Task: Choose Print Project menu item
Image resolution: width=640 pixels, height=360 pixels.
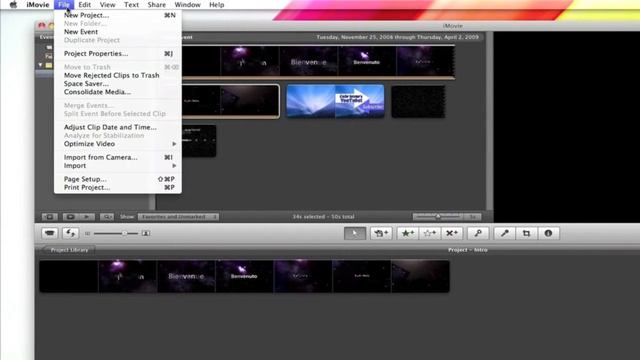Action: [118, 187]
